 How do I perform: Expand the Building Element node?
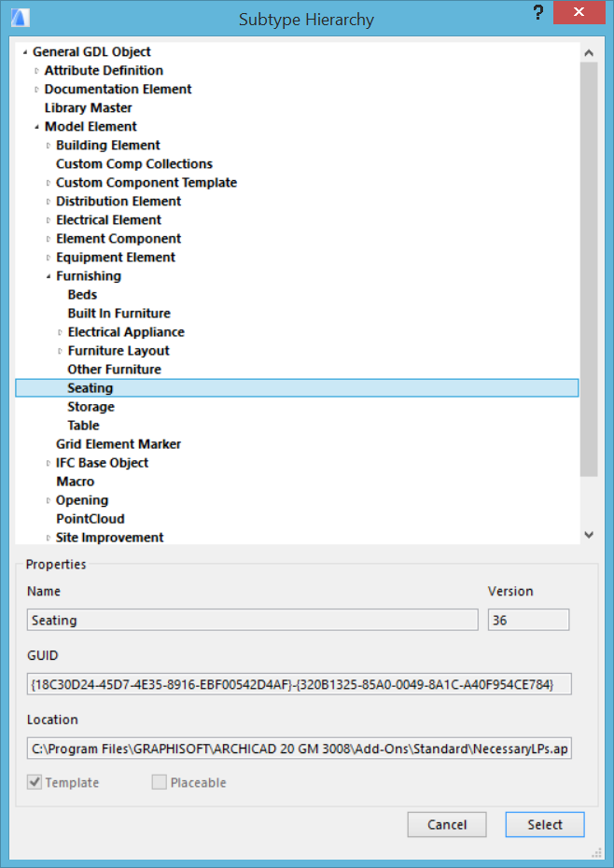[49, 146]
